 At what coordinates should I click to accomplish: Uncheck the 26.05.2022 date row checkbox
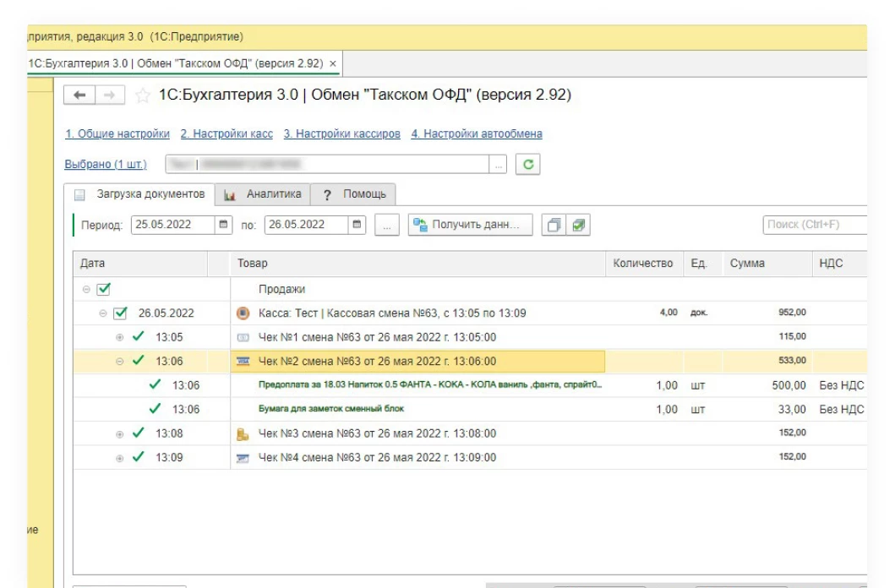(120, 313)
